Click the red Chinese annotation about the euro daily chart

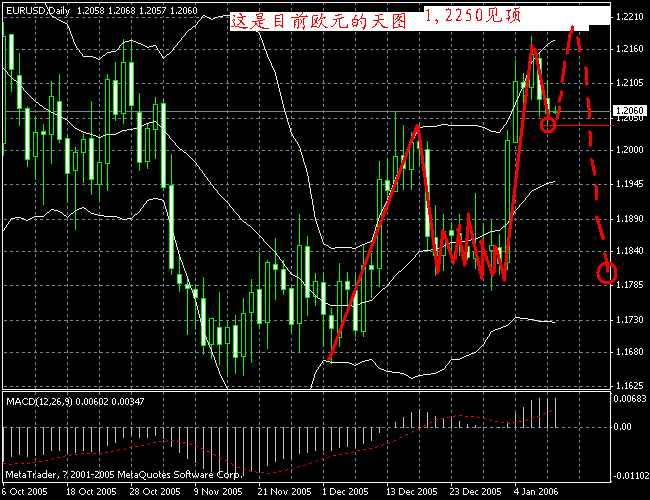pos(318,20)
